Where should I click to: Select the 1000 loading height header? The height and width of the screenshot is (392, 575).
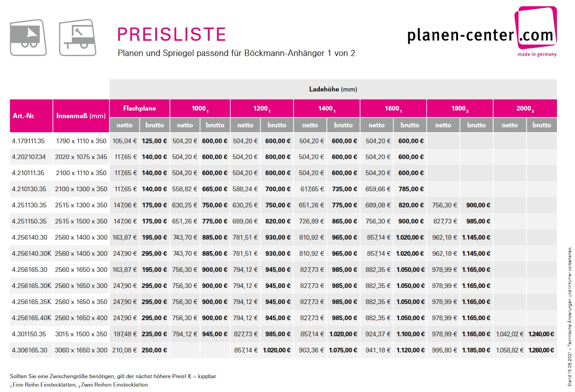[x=200, y=109]
